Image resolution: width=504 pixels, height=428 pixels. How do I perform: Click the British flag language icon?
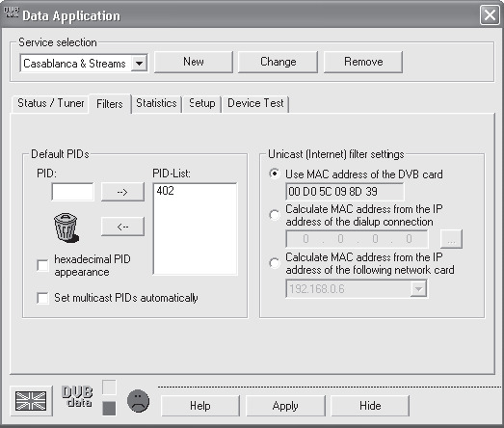[31, 401]
